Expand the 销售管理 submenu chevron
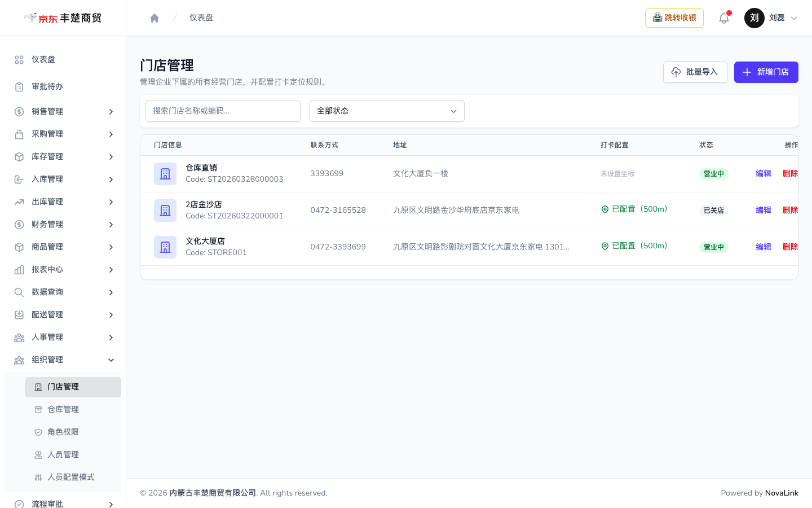This screenshot has width=812, height=508. pyautogui.click(x=111, y=112)
